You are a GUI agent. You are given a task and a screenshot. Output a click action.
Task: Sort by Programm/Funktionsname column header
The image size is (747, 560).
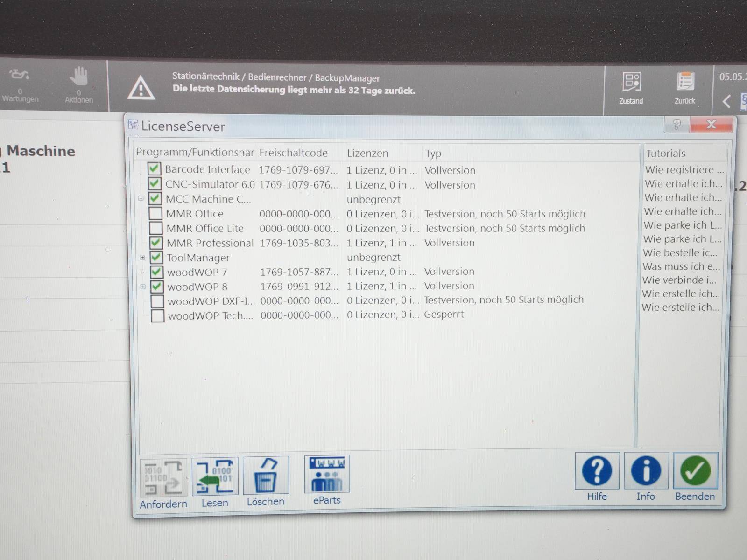click(x=195, y=152)
